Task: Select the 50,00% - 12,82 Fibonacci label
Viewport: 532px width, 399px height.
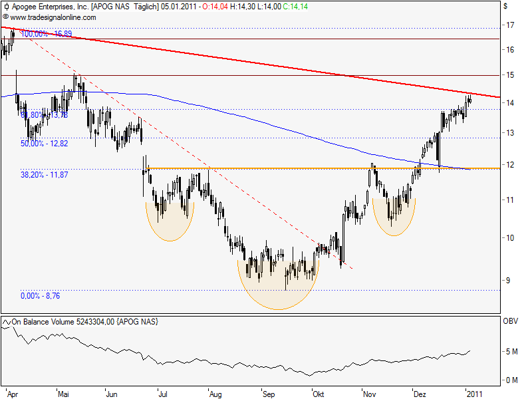Action: point(45,143)
